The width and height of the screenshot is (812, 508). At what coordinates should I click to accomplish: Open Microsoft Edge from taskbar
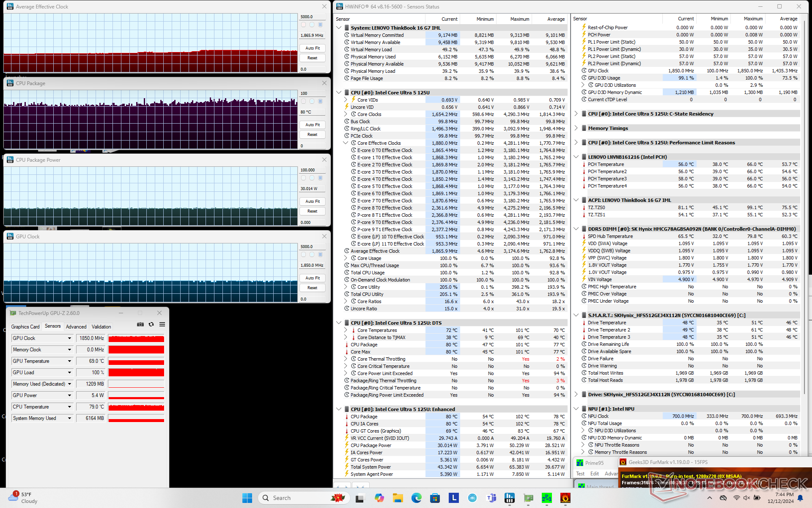(x=417, y=498)
